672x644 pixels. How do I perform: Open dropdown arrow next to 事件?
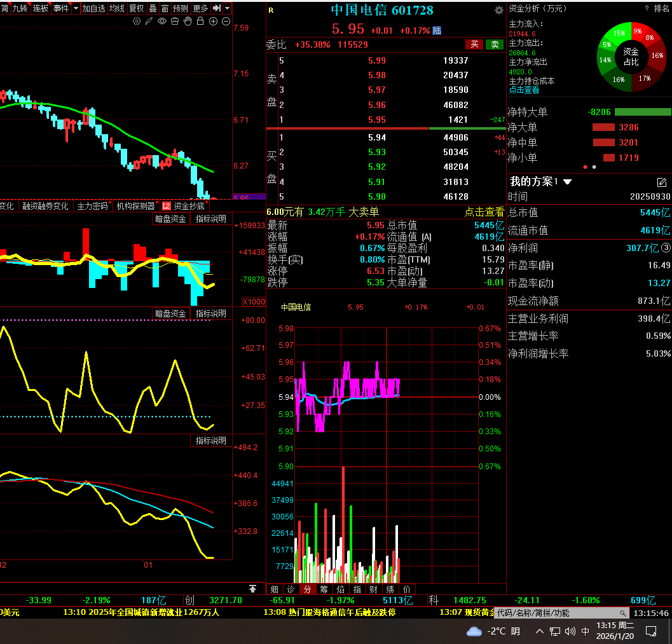click(x=76, y=8)
